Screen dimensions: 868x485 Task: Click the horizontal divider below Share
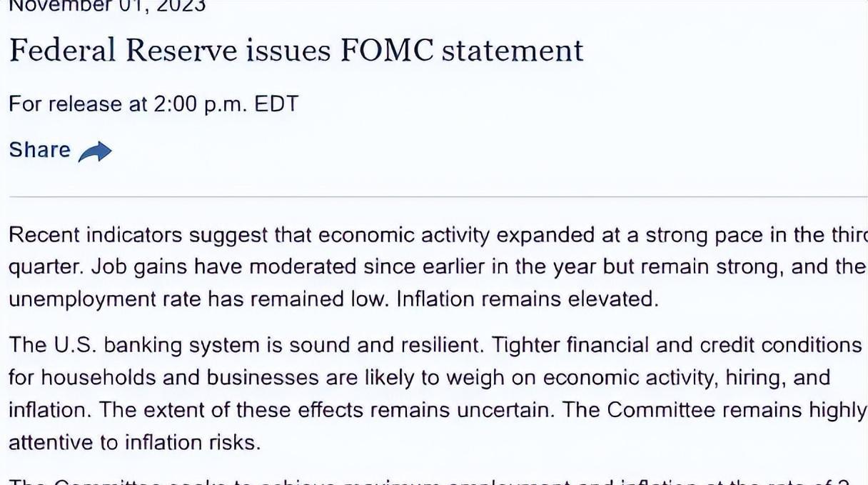(x=438, y=196)
